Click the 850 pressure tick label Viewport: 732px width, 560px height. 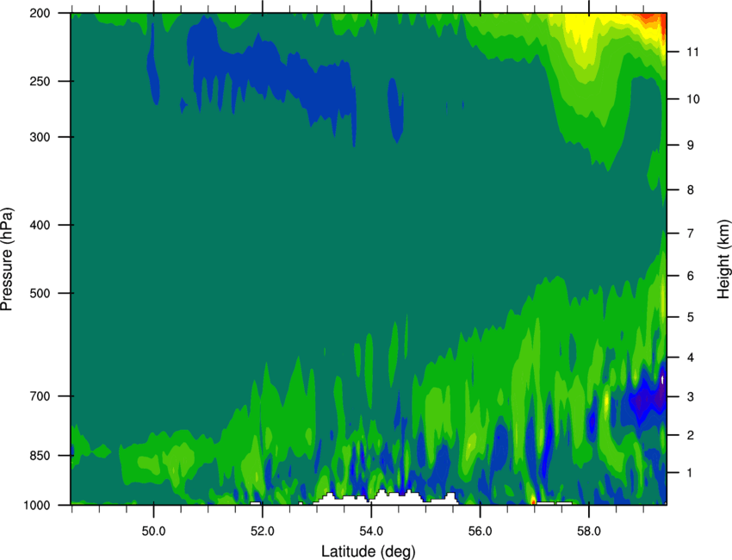click(40, 456)
